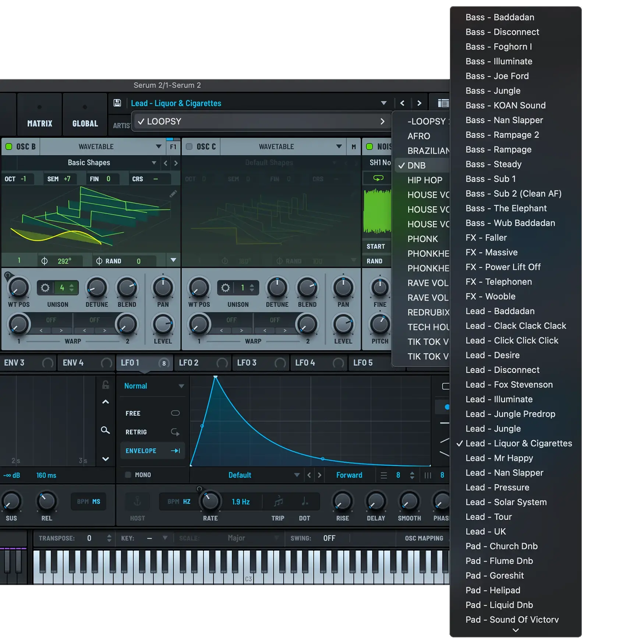Click the RATE knob set to 1.9 Hz
The width and height of the screenshot is (644, 644).
[210, 501]
